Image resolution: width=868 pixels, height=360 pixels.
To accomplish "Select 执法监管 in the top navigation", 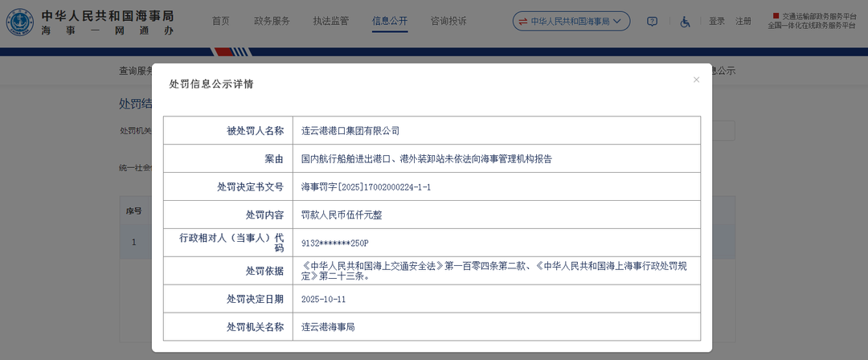I will (331, 21).
